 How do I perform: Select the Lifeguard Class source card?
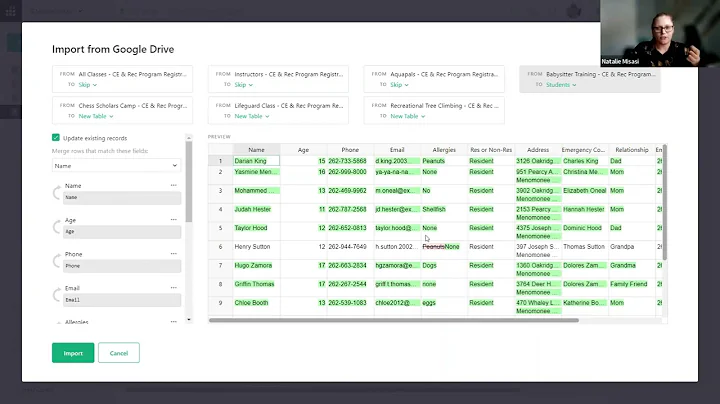pyautogui.click(x=278, y=110)
